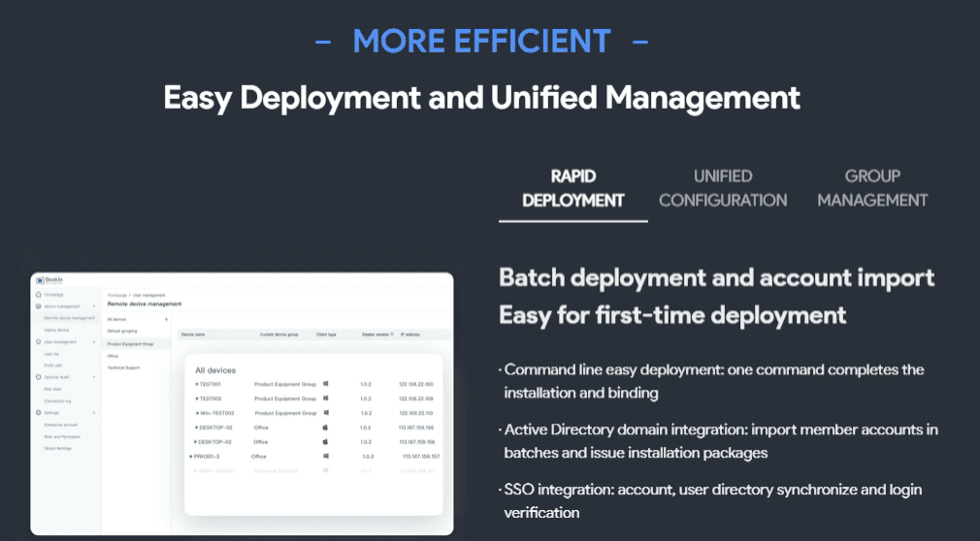Image resolution: width=980 pixels, height=541 pixels.
Task: Select Invite user in the sidebar
Action: pos(53,366)
